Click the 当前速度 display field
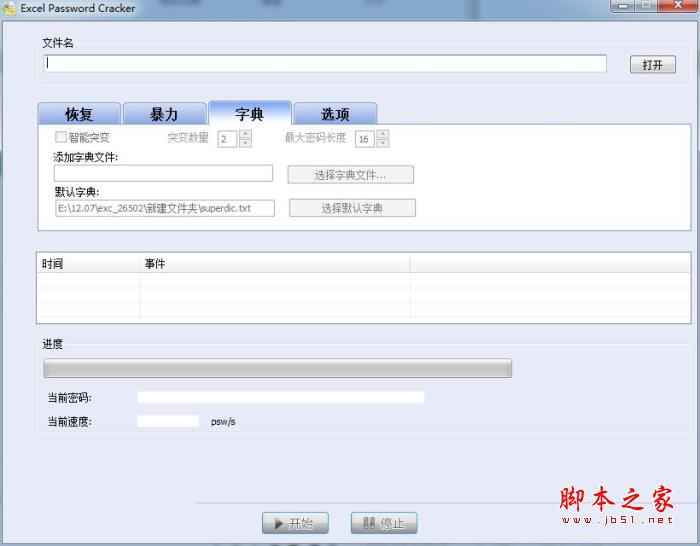Viewport: 700px width, 546px height. pos(168,421)
